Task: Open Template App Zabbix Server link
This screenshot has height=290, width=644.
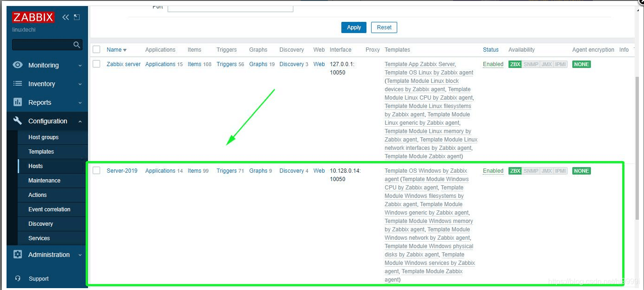Action: (420, 64)
